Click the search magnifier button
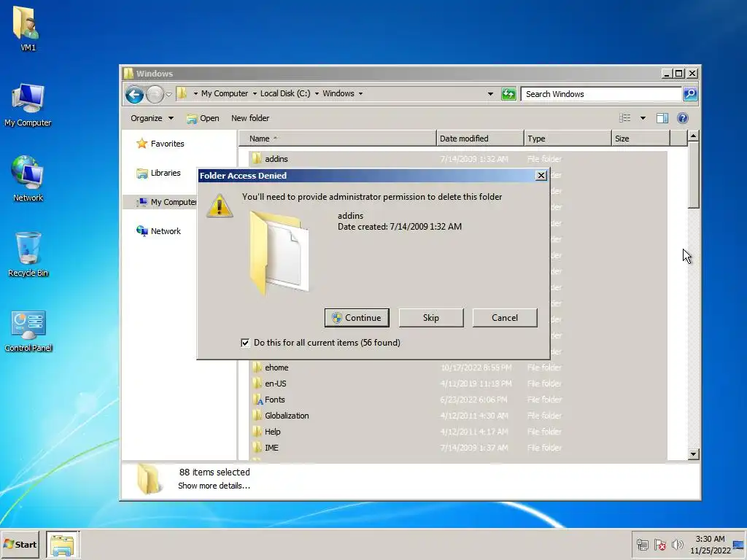Screen dimensions: 747x560 (690, 94)
